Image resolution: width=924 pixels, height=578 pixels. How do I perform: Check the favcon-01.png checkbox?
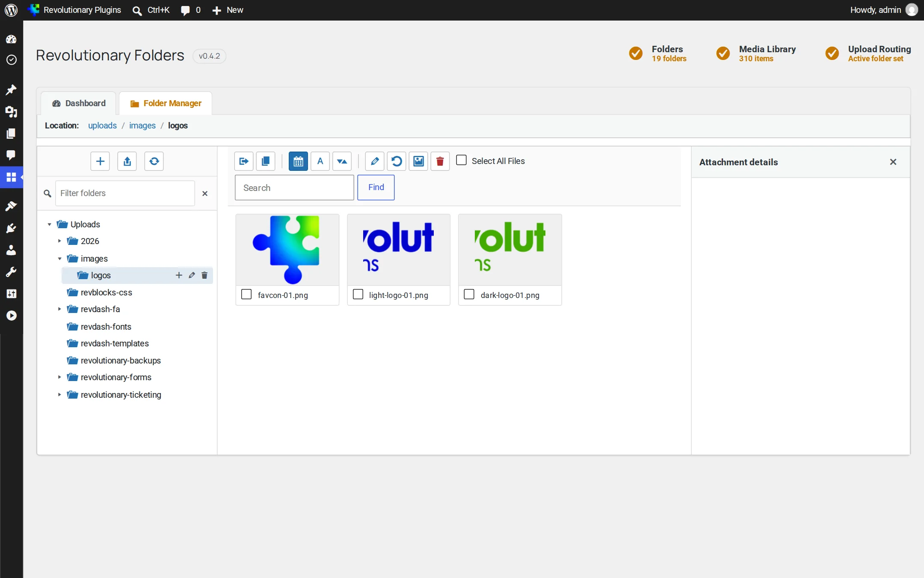tap(246, 294)
